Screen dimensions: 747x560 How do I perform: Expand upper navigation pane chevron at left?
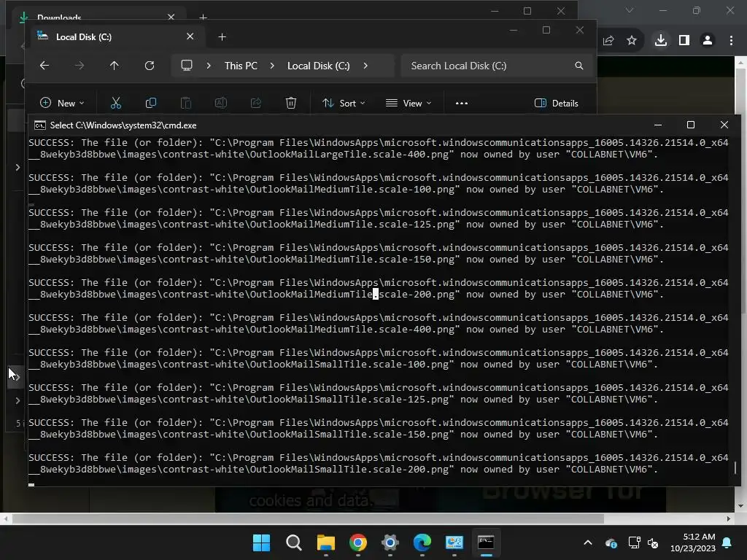coord(18,167)
